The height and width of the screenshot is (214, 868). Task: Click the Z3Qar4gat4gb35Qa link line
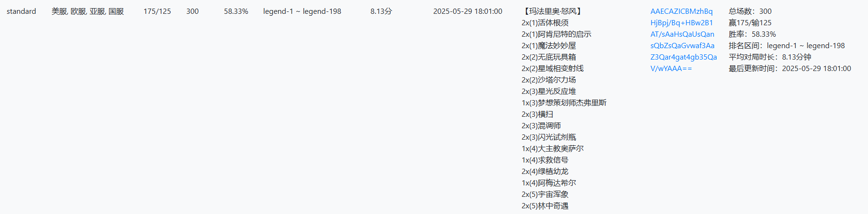click(x=684, y=57)
